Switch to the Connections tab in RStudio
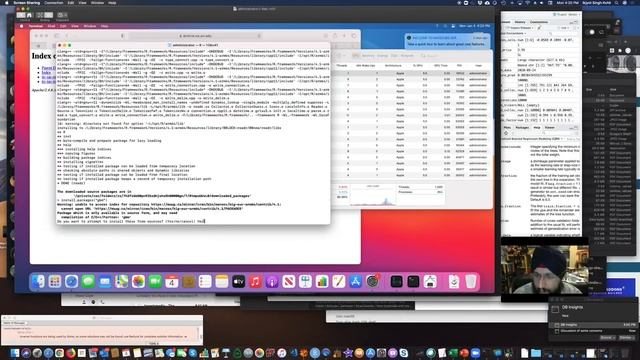This screenshot has width=640, height=360. [539, 22]
